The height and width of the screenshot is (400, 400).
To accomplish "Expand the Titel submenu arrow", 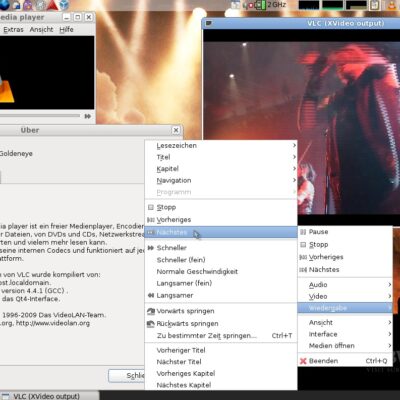I will [x=294, y=157].
